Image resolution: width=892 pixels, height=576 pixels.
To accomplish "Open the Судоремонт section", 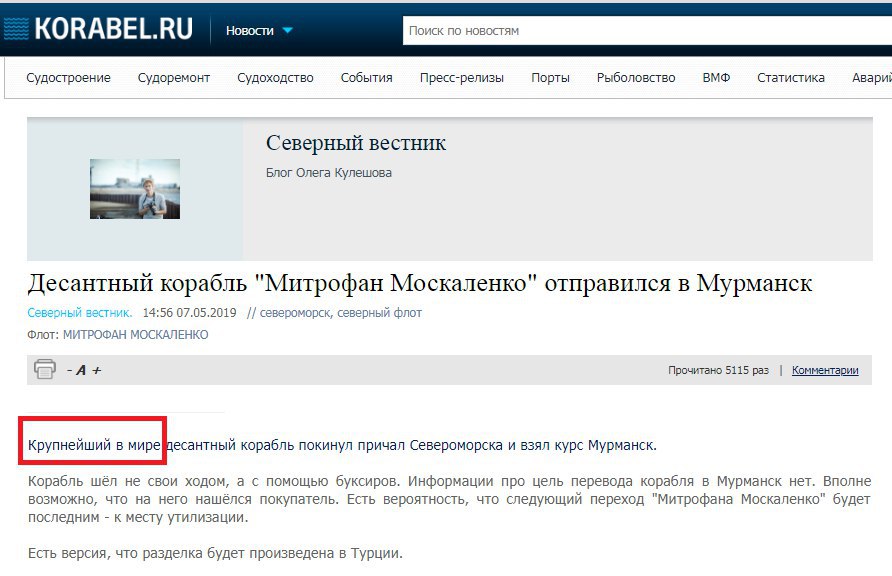I will (174, 78).
